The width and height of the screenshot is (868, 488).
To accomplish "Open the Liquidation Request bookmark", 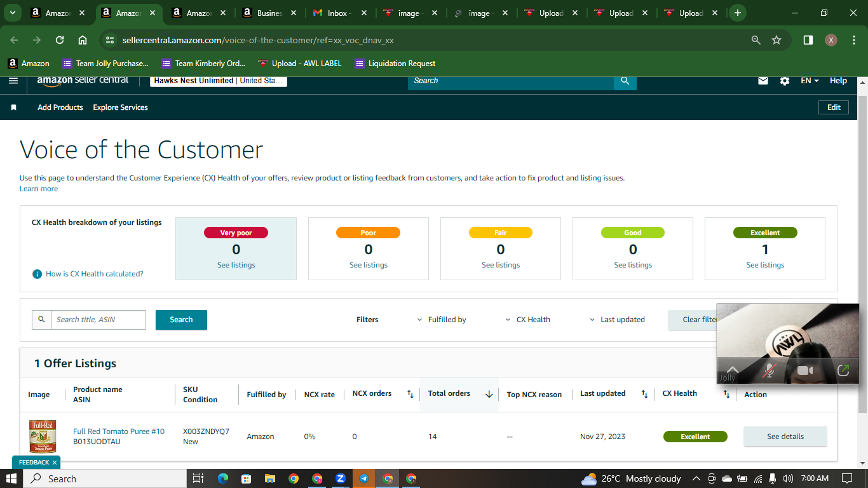I will (395, 64).
